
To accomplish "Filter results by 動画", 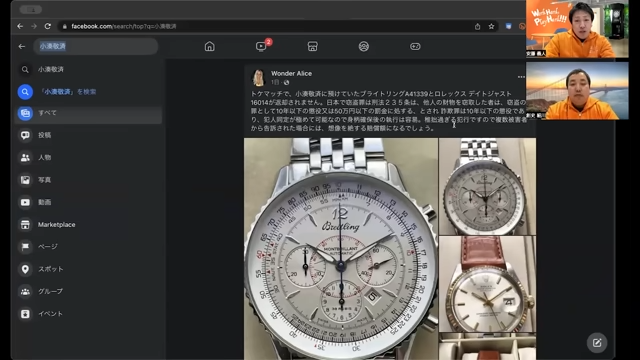I will pos(88,202).
